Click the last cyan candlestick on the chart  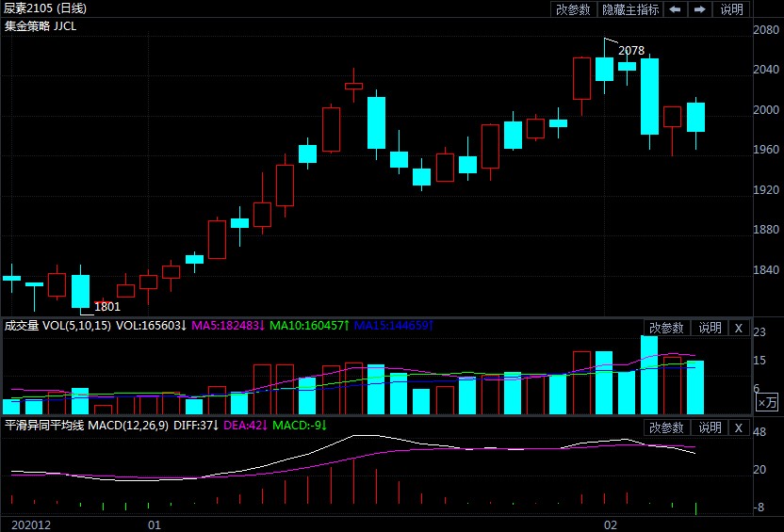695,118
